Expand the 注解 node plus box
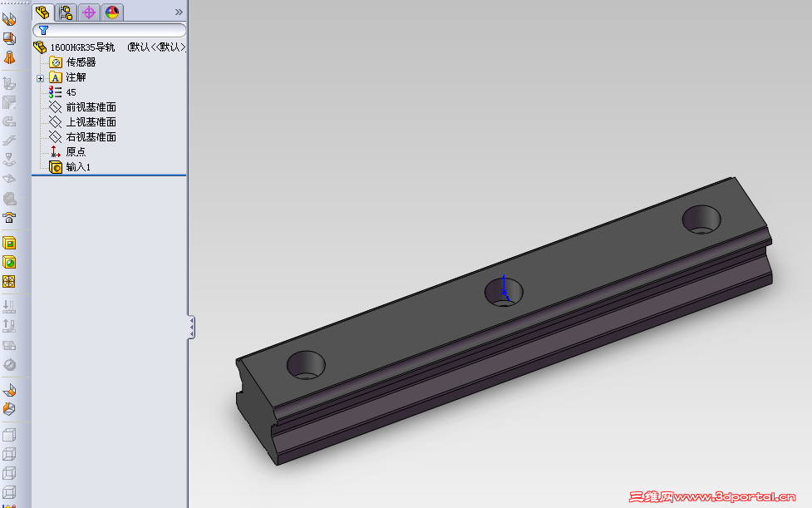This screenshot has width=812, height=508. click(x=40, y=78)
